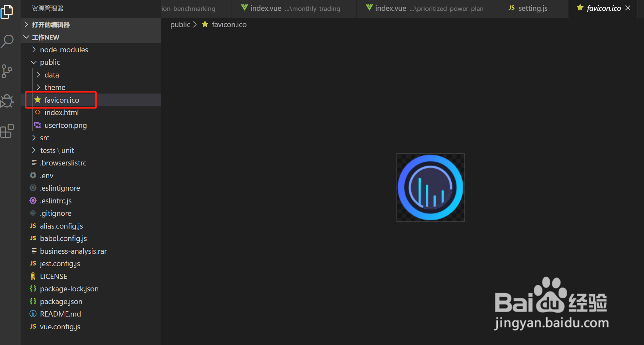Click the license icon beside LICENSE
644x345 pixels.
(33, 276)
